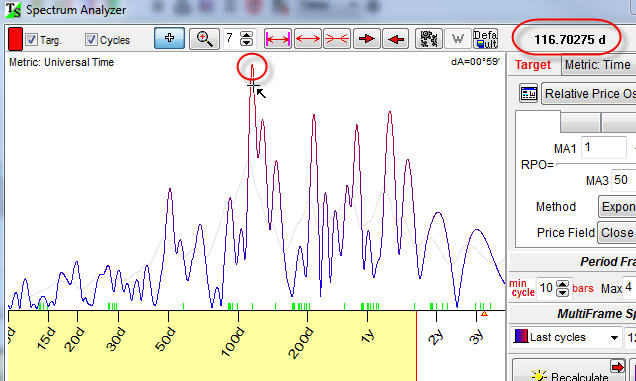Open the gears settings icon
Screen dimensions: 636x381
(x=429, y=39)
